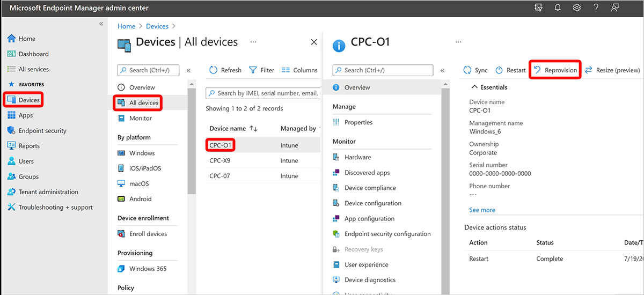The height and width of the screenshot is (295, 644).
Task: Open Endpoint security nav item
Action: 37,130
